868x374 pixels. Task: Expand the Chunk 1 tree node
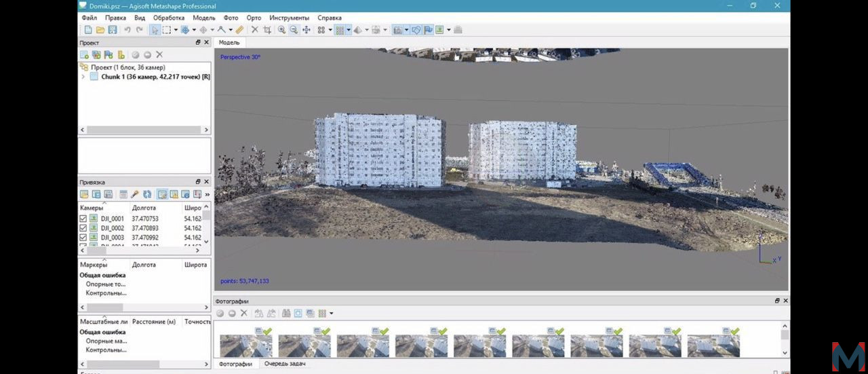[x=83, y=77]
